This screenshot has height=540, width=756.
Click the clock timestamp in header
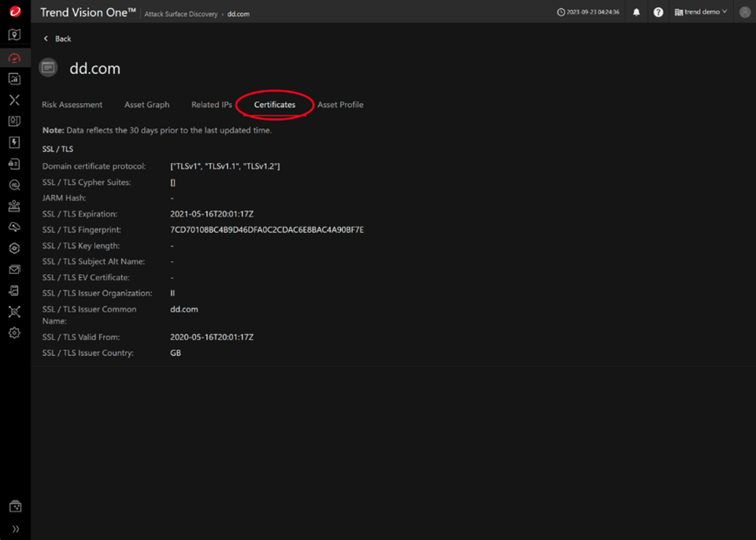tap(588, 12)
